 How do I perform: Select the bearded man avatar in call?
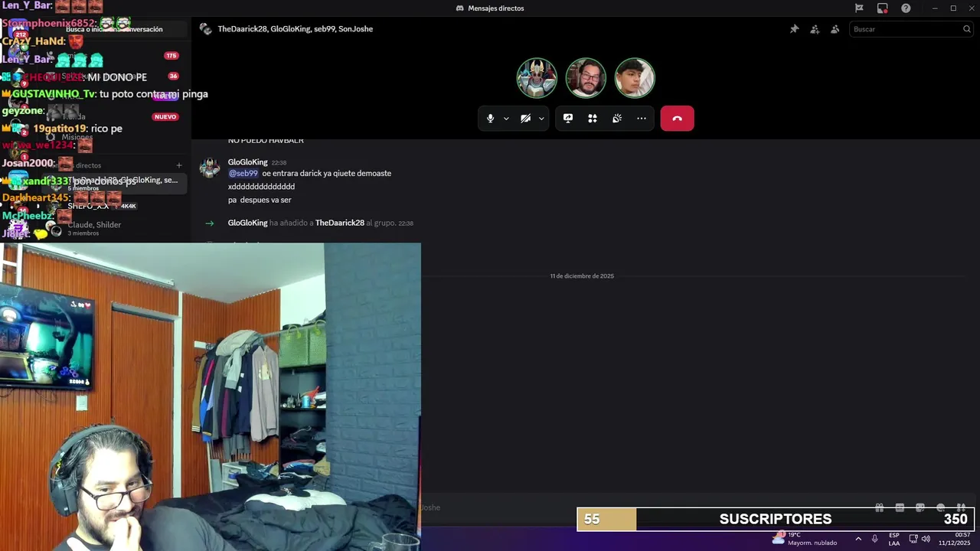point(586,78)
